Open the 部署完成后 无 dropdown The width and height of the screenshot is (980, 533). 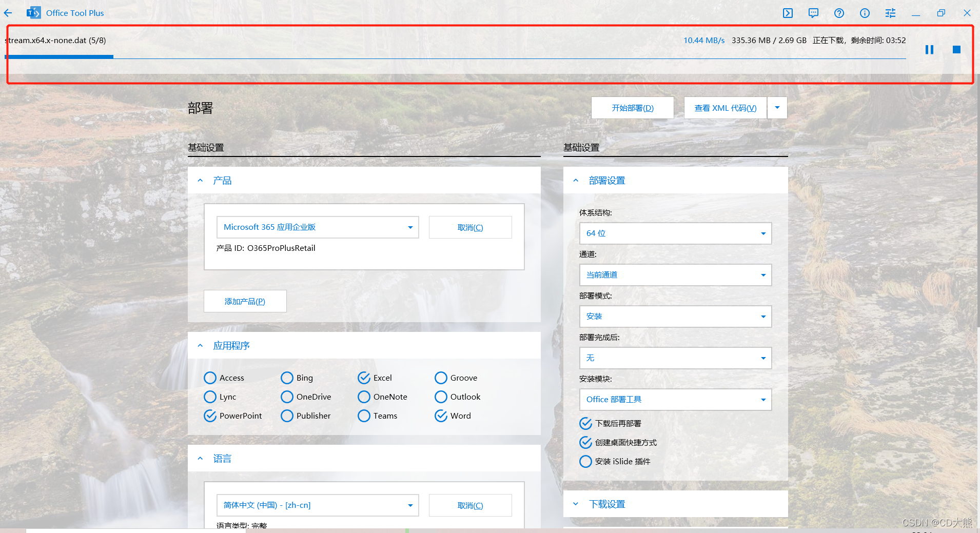(675, 358)
